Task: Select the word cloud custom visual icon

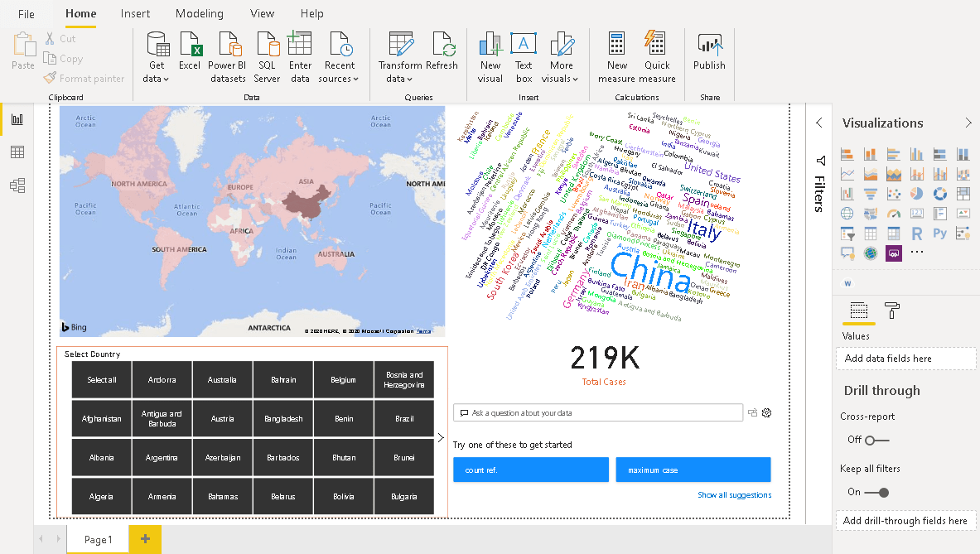Action: [847, 283]
